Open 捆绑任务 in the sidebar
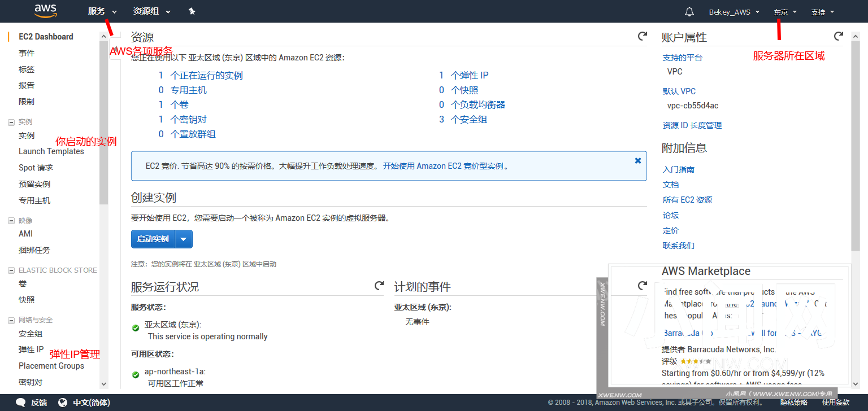Screen dimensions: 868x411 point(34,250)
